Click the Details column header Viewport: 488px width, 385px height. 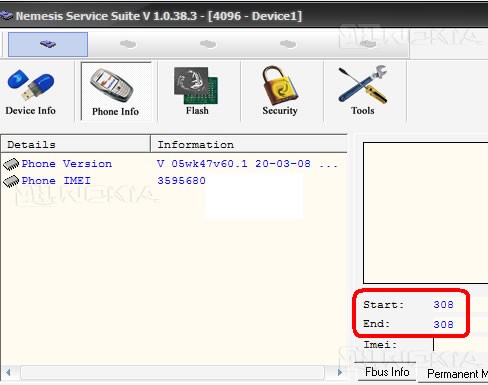tap(76, 145)
